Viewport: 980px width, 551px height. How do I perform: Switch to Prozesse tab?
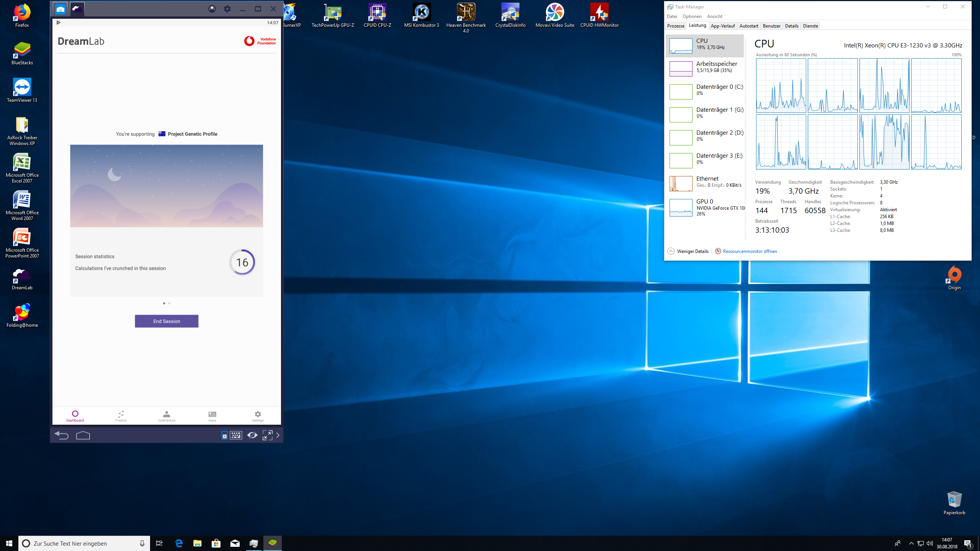(x=676, y=26)
